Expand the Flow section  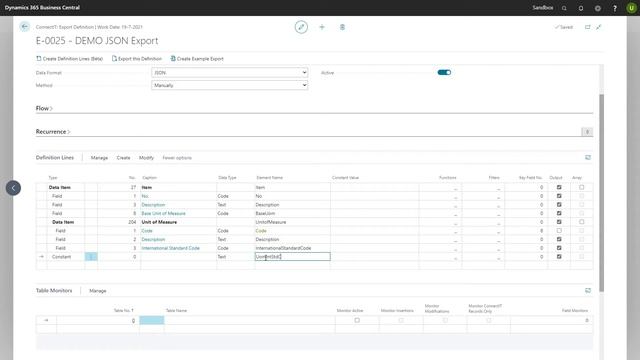click(44, 109)
